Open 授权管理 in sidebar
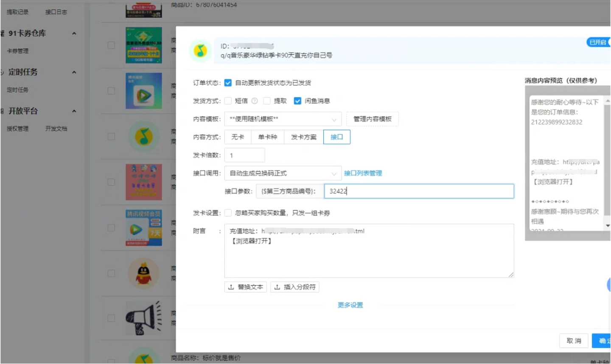 pyautogui.click(x=18, y=129)
